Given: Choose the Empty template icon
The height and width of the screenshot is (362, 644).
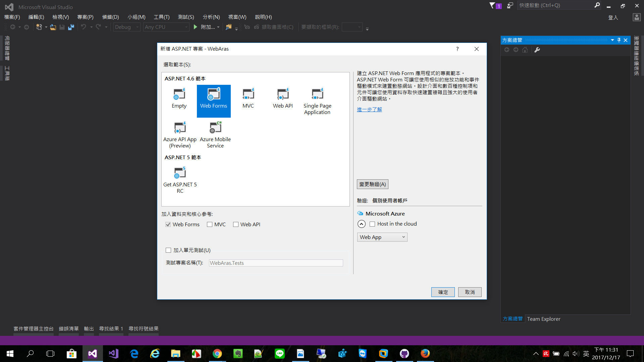Looking at the screenshot, I should (179, 95).
